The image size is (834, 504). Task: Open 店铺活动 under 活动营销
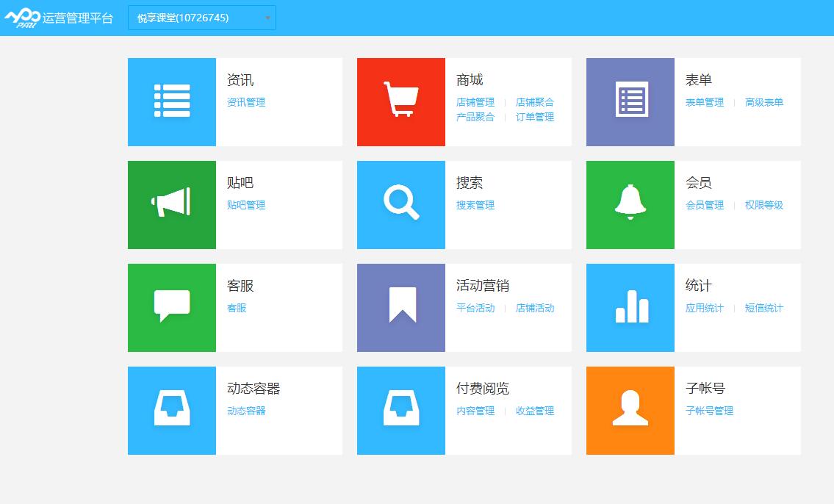(535, 309)
